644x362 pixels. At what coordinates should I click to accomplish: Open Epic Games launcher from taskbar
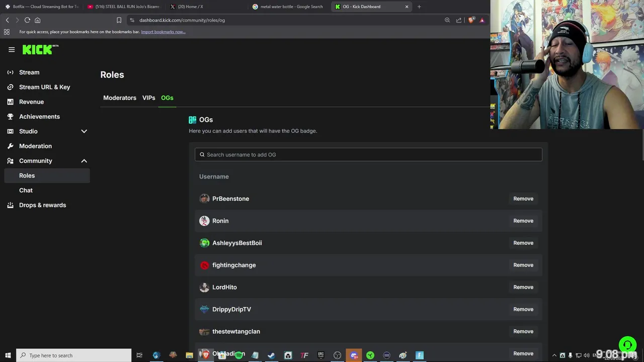click(x=320, y=355)
